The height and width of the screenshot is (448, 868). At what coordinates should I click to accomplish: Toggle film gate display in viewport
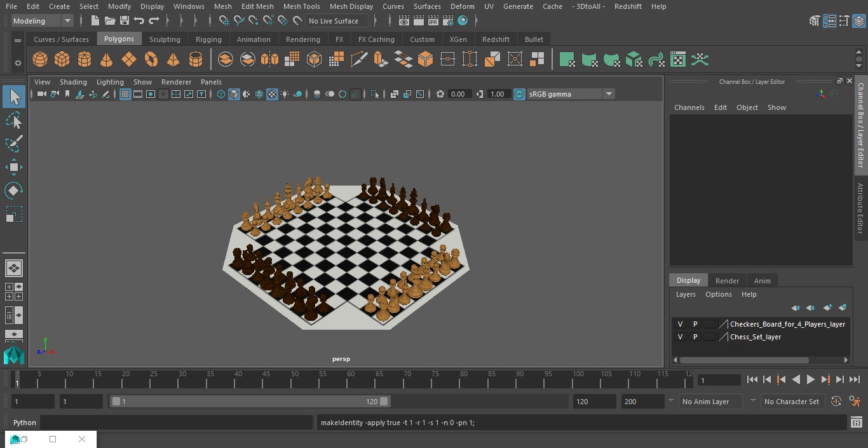[x=138, y=94]
